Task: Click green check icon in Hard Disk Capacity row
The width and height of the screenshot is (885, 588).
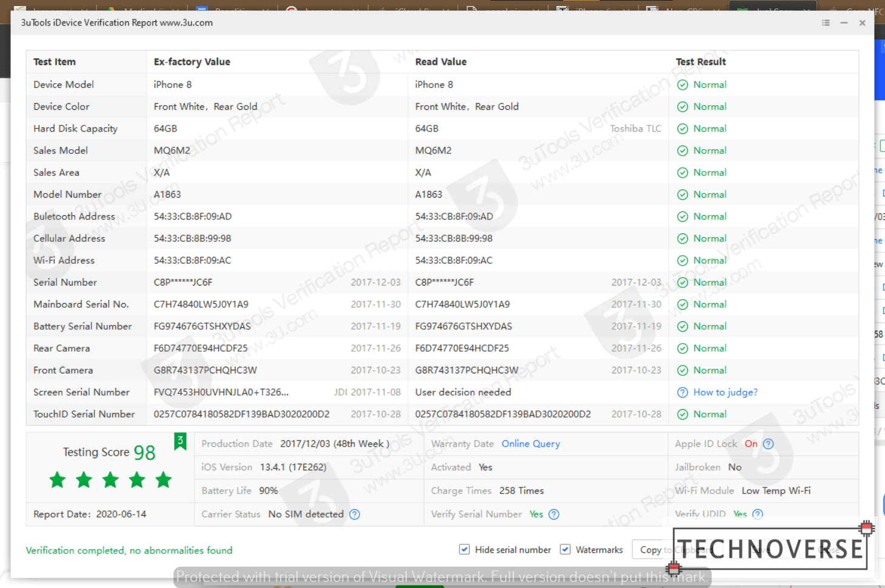Action: coord(683,129)
